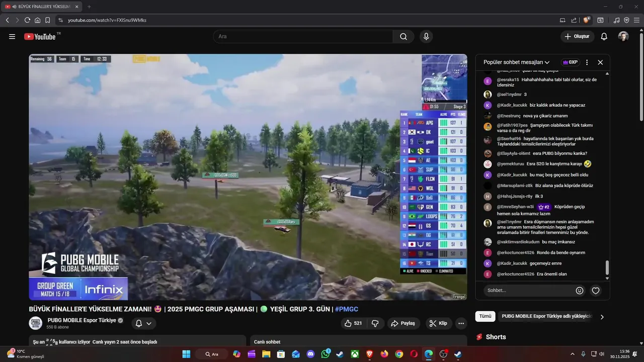Select PUBG MOBILE Espor Türkiye uploader chip
This screenshot has height=362, width=644.
pyautogui.click(x=546, y=316)
